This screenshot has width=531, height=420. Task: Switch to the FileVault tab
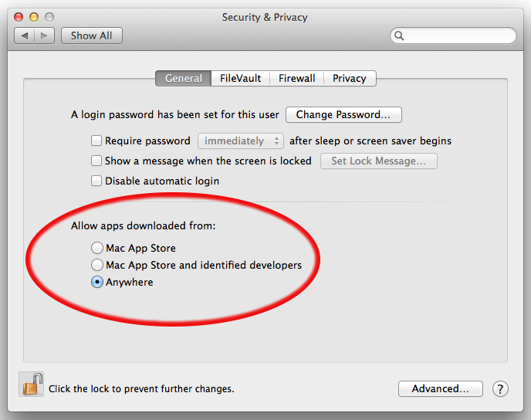pos(241,78)
